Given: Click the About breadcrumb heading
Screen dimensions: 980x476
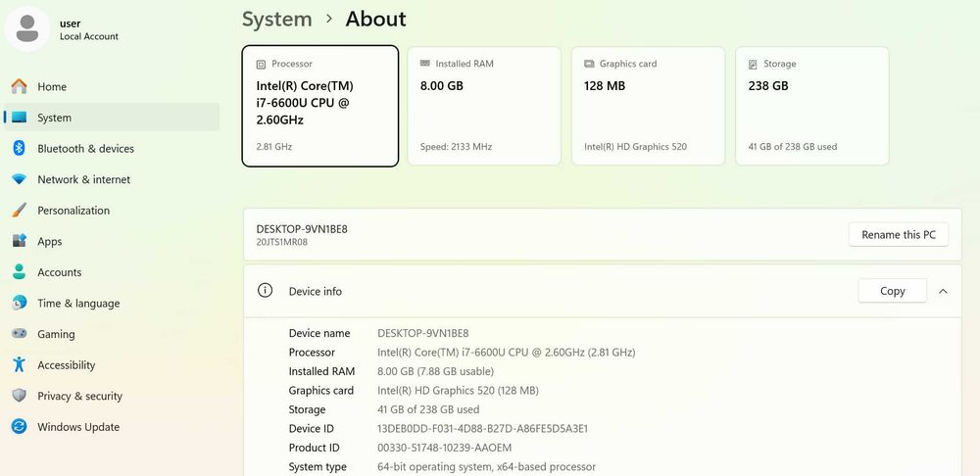Looking at the screenshot, I should (x=375, y=19).
